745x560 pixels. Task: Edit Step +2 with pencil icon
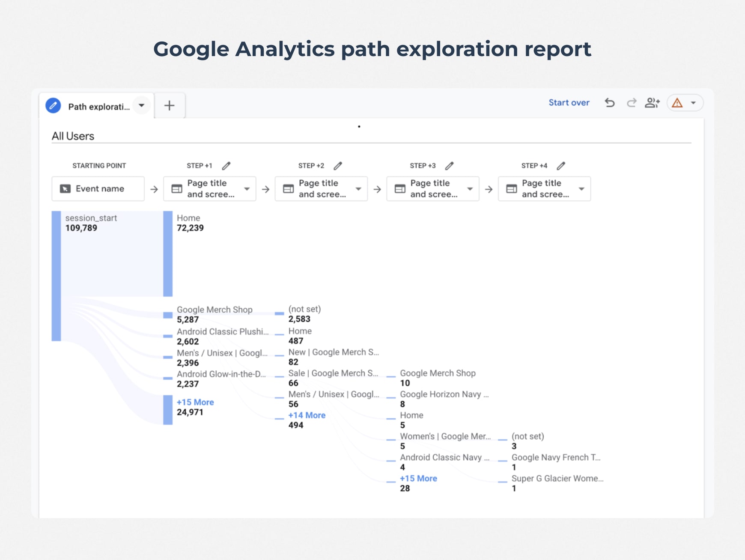coord(338,166)
